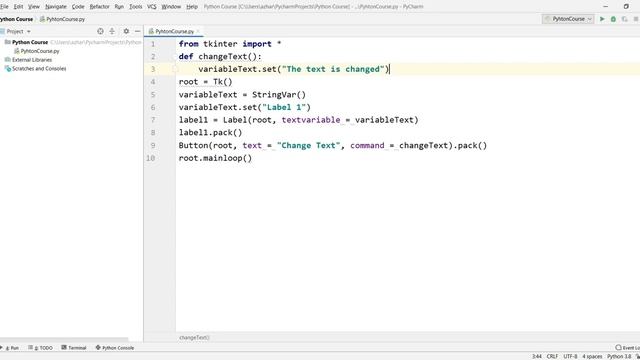The image size is (640, 360).
Task: Click line number 1 in the gutter
Action: pyautogui.click(x=153, y=44)
